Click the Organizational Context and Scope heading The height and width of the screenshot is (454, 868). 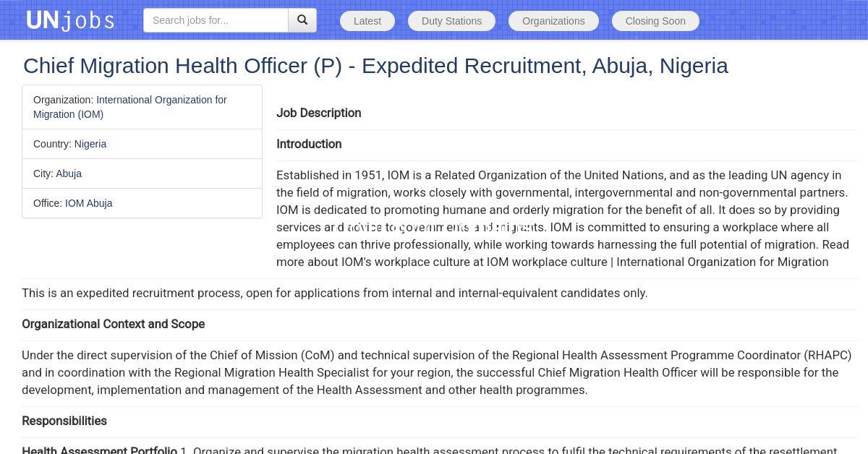pyautogui.click(x=113, y=324)
